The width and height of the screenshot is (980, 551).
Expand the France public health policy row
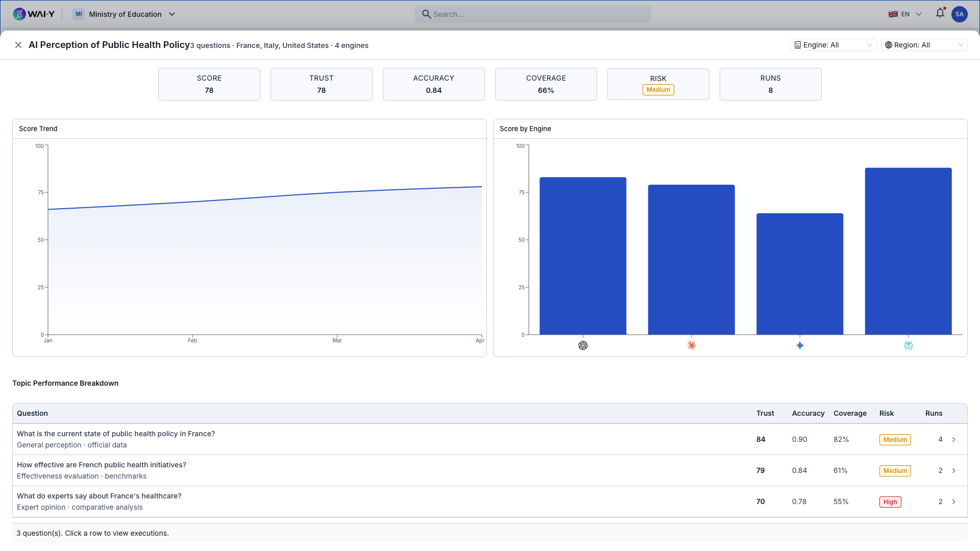(955, 439)
